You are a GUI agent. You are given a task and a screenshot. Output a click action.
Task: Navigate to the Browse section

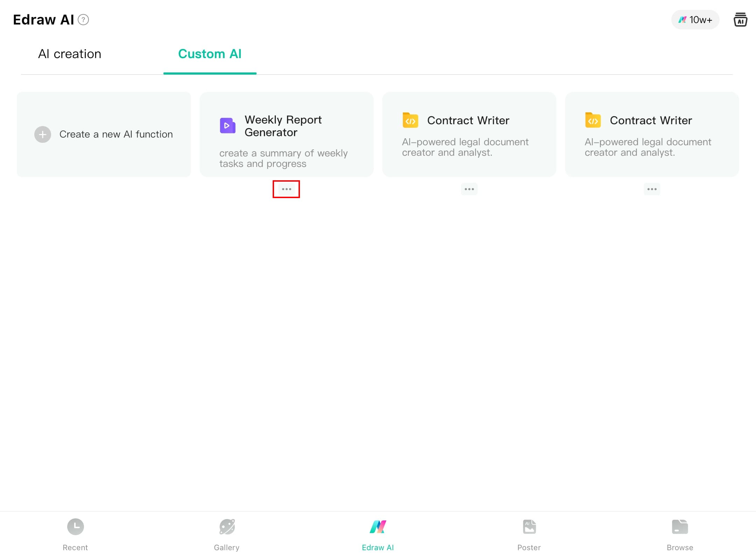680,534
